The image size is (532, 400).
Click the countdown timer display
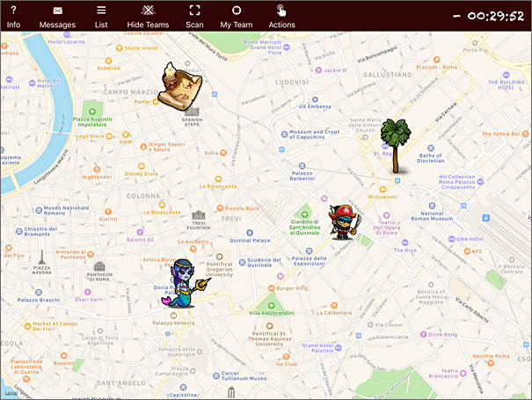pyautogui.click(x=489, y=16)
